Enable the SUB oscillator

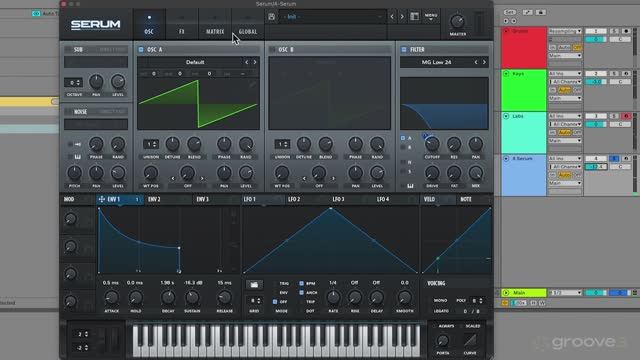point(68,49)
